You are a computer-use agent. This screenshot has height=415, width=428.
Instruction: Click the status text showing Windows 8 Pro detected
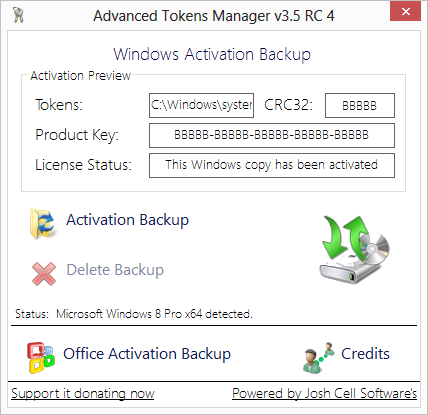[x=154, y=314]
